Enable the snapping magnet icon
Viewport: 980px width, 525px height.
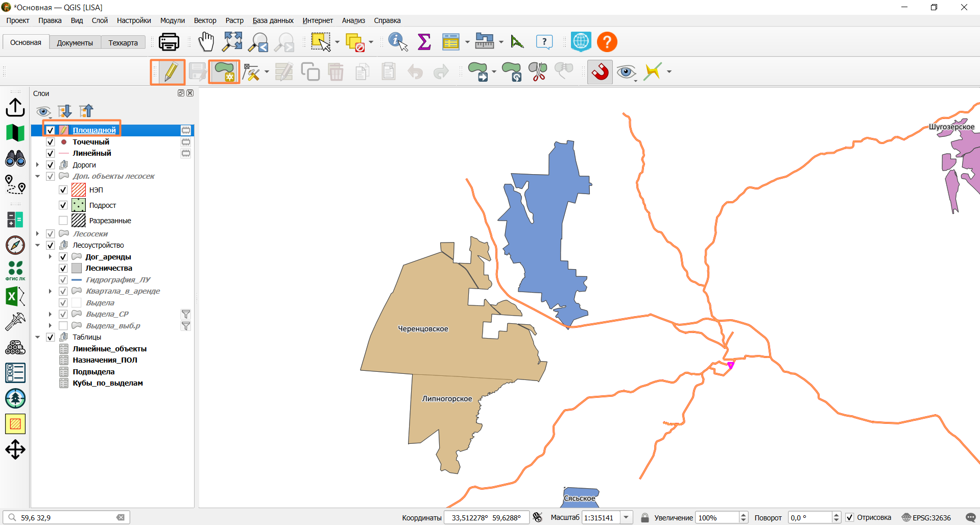pos(600,72)
